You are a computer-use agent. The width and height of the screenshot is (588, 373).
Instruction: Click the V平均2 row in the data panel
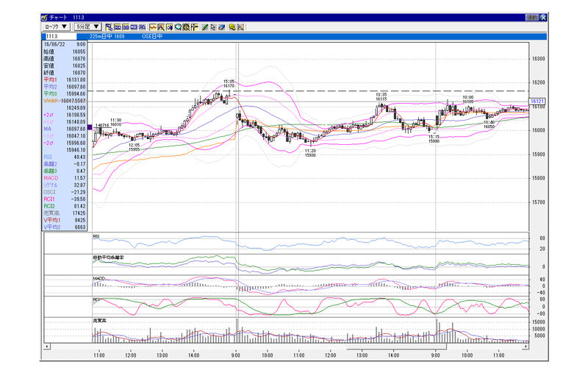point(65,227)
